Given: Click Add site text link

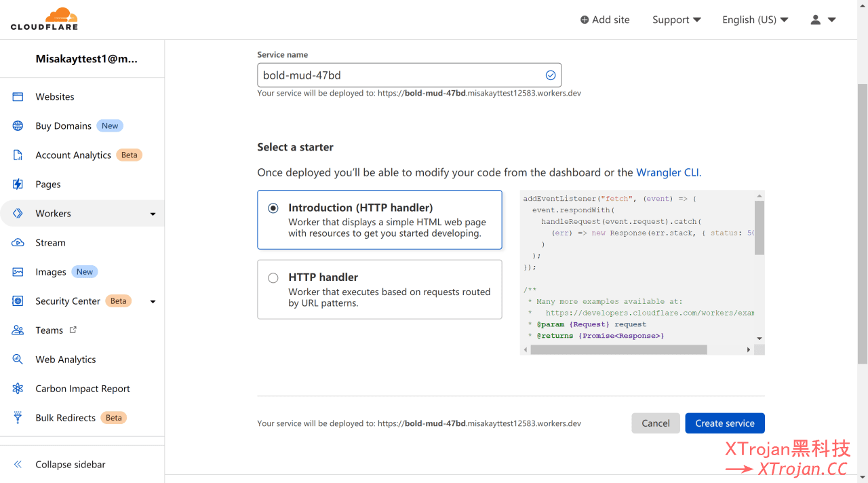Looking at the screenshot, I should (x=611, y=20).
